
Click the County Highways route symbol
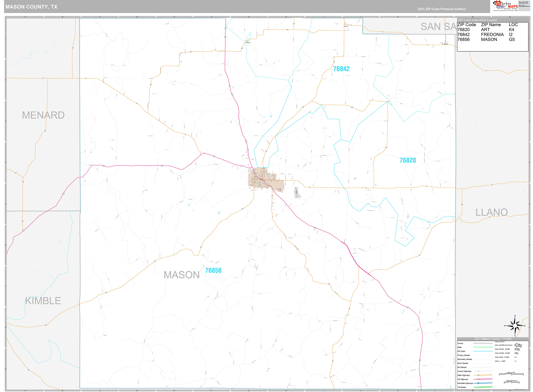tap(478, 371)
